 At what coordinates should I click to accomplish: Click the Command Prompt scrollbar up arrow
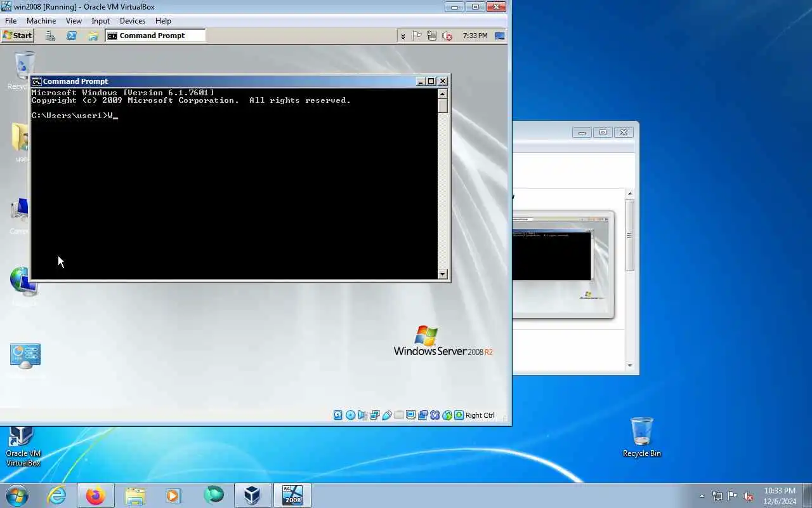click(x=443, y=94)
